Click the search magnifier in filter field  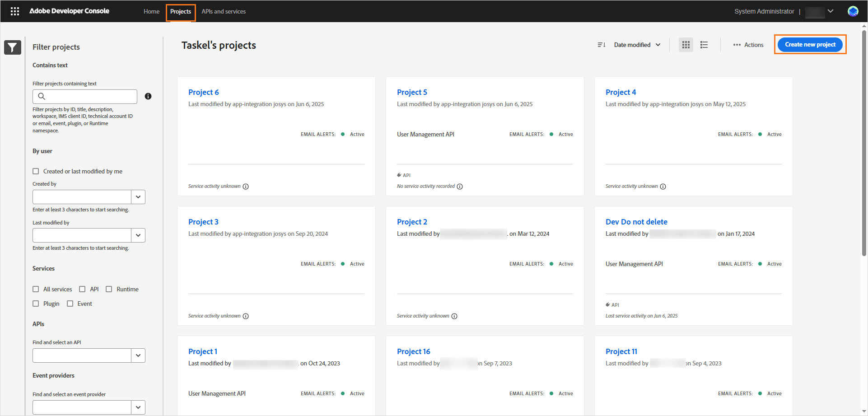coord(42,96)
